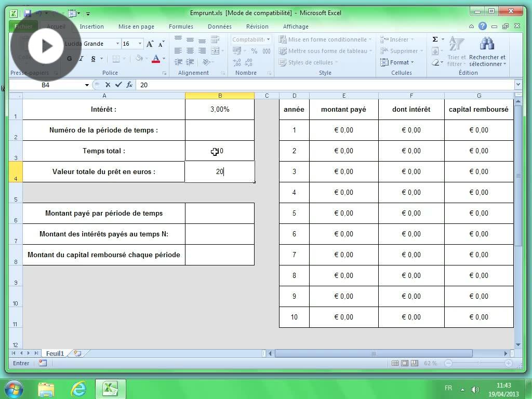Click the percentage style icon

253,50
